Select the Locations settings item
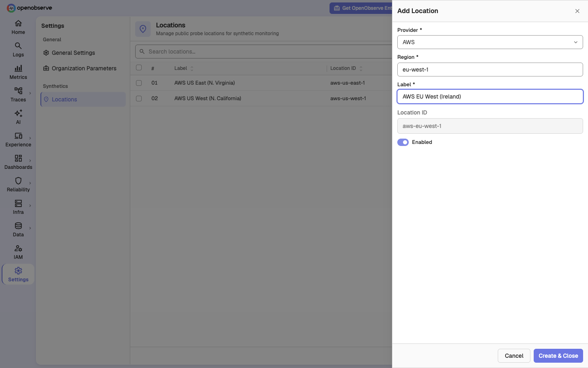 (x=83, y=99)
